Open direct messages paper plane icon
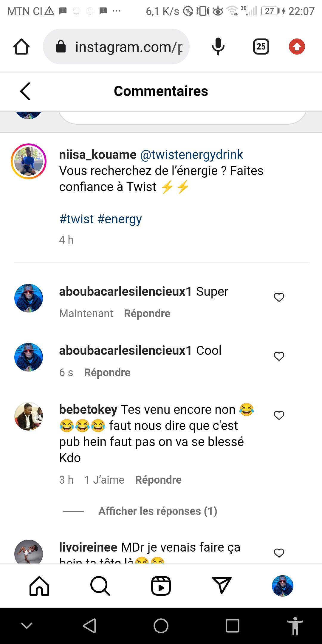Image resolution: width=322 pixels, height=644 pixels. click(x=222, y=586)
